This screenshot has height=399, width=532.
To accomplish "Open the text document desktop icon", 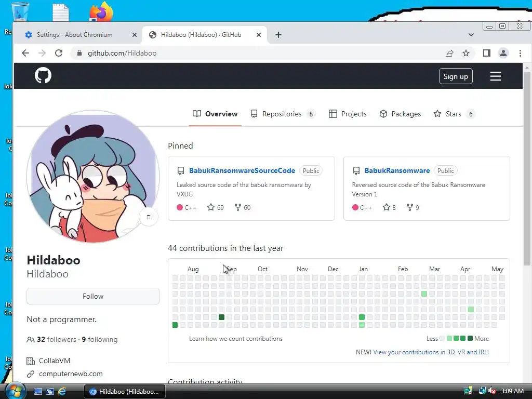I will click(x=61, y=12).
